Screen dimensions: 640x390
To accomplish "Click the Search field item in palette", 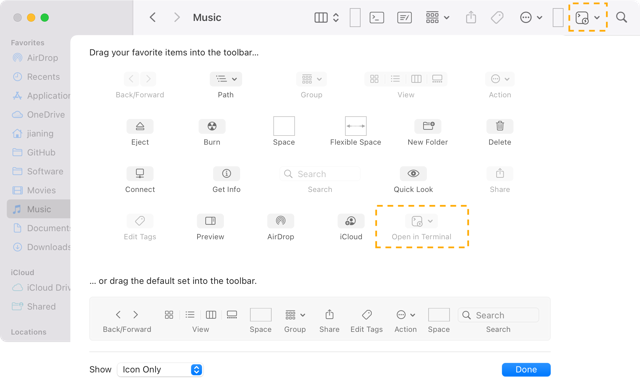I will (x=320, y=174).
